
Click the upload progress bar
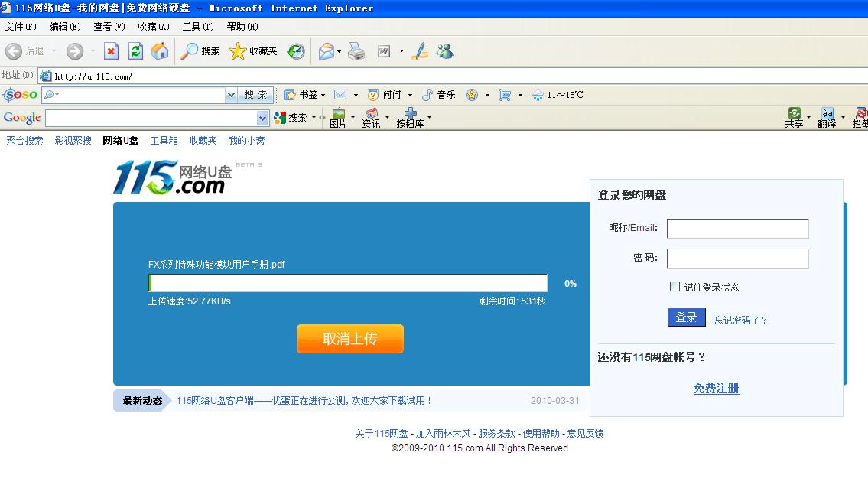[x=348, y=283]
